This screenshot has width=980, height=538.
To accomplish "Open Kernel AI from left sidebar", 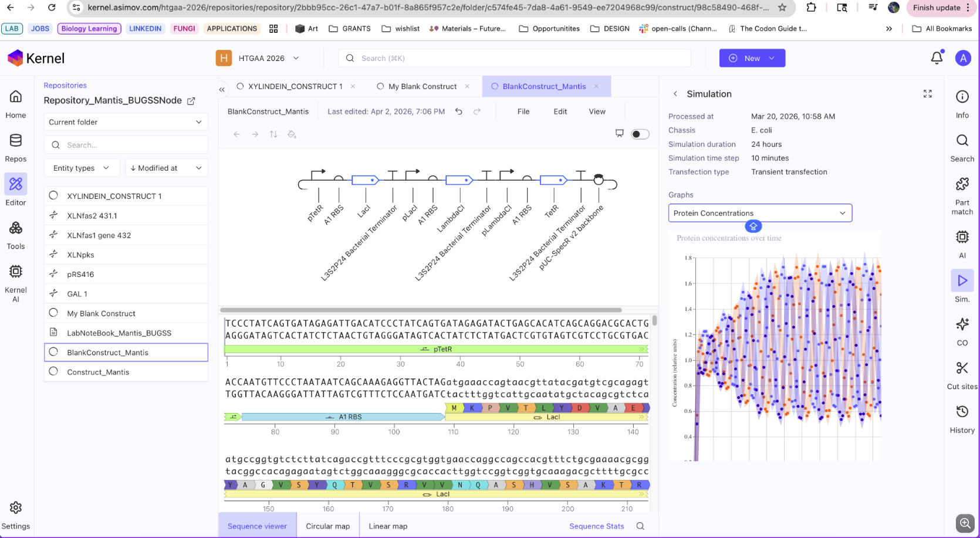I will point(16,282).
